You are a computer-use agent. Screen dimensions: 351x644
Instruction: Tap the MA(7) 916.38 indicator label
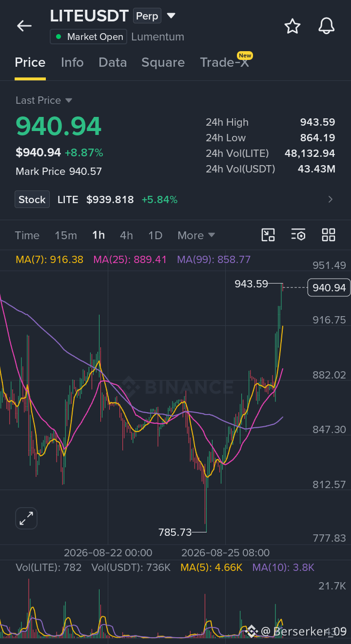click(x=50, y=260)
